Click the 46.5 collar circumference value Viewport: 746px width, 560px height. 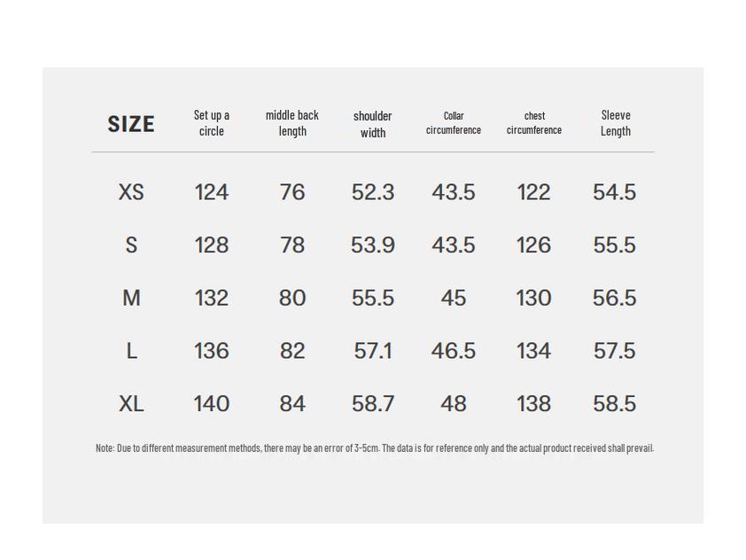coord(454,352)
